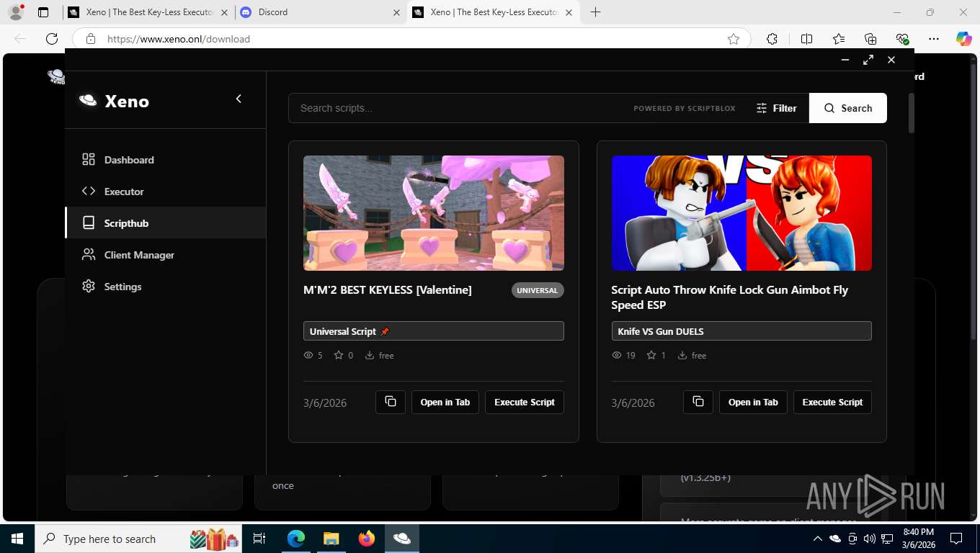Copy the Auto Throw Knife script

click(698, 402)
